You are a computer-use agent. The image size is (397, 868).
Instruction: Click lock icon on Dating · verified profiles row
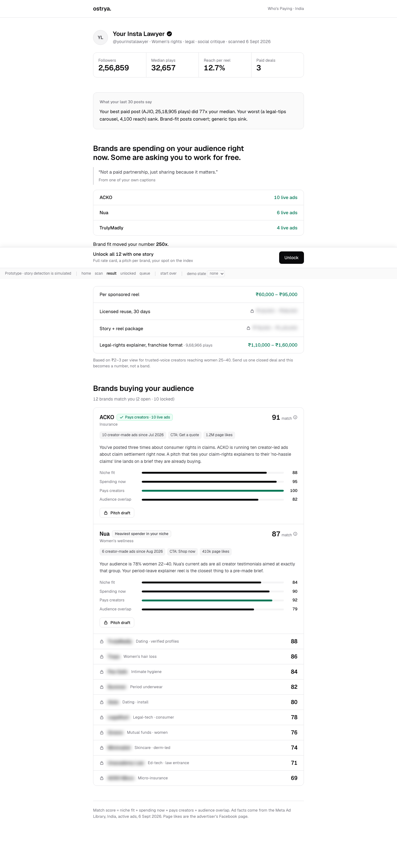click(101, 642)
